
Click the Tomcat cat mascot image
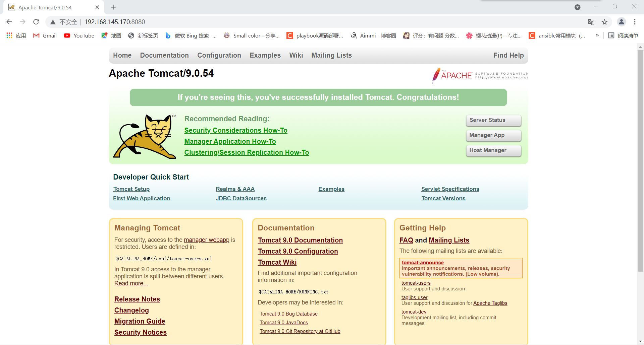click(145, 136)
